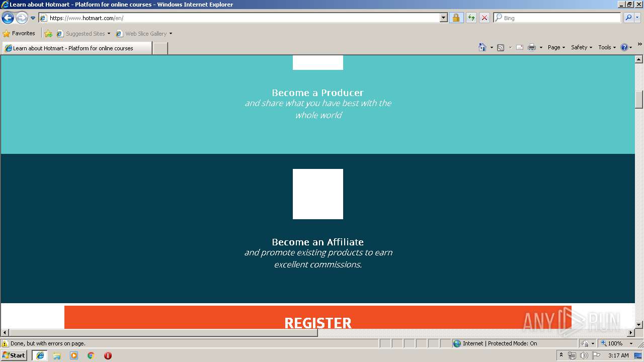Click the white Affiliate image placeholder
644x362 pixels.
point(318,194)
